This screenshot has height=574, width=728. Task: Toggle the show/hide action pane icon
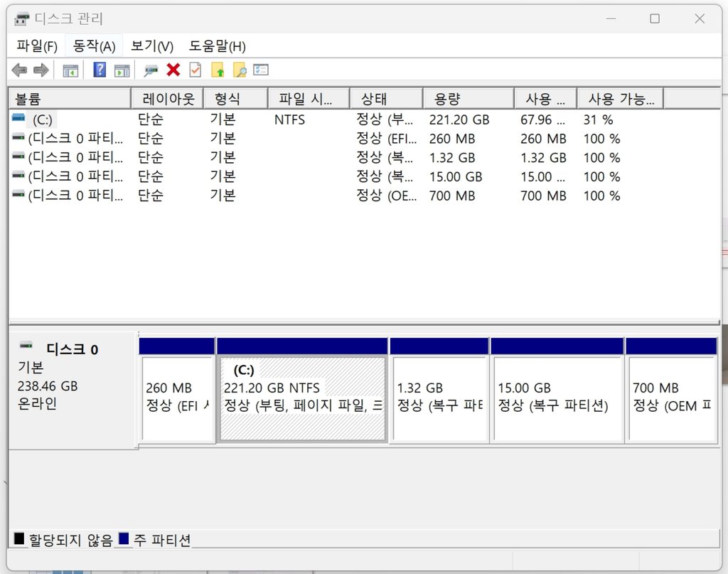point(122,70)
